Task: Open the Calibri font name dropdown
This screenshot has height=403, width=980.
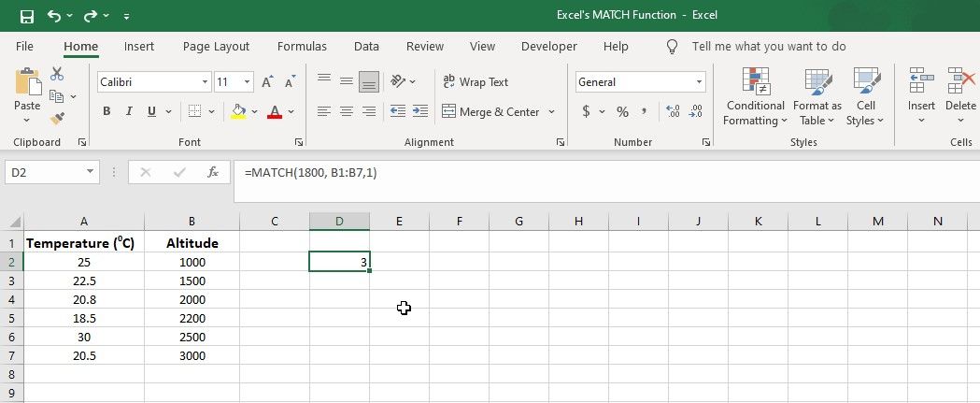Action: point(206,82)
